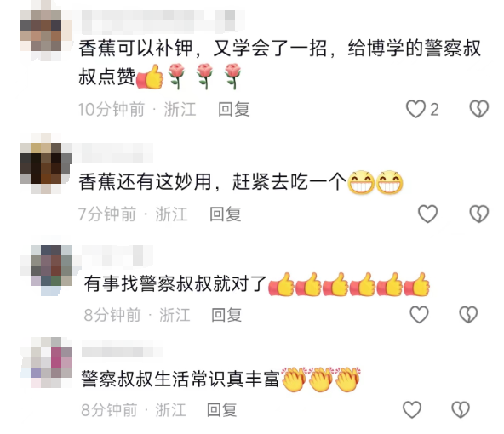Reply to the 10分钟前 comment
504x434 pixels.
point(233,109)
